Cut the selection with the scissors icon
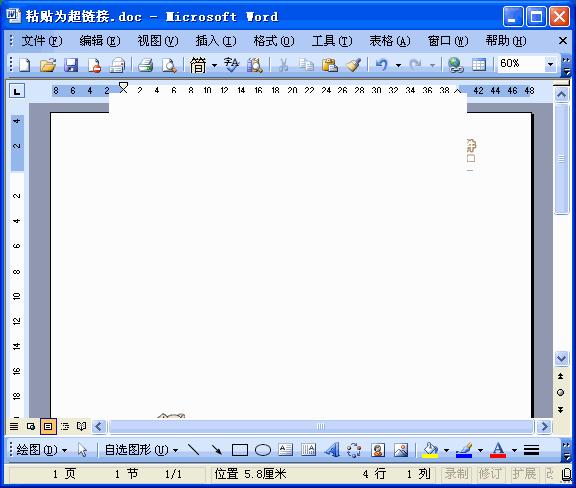 tap(283, 65)
